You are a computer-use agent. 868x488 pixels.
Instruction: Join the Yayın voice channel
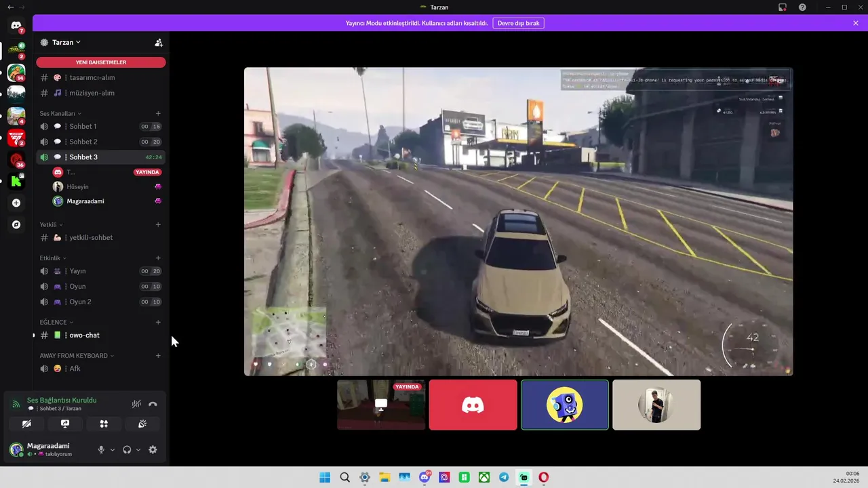tap(101, 271)
